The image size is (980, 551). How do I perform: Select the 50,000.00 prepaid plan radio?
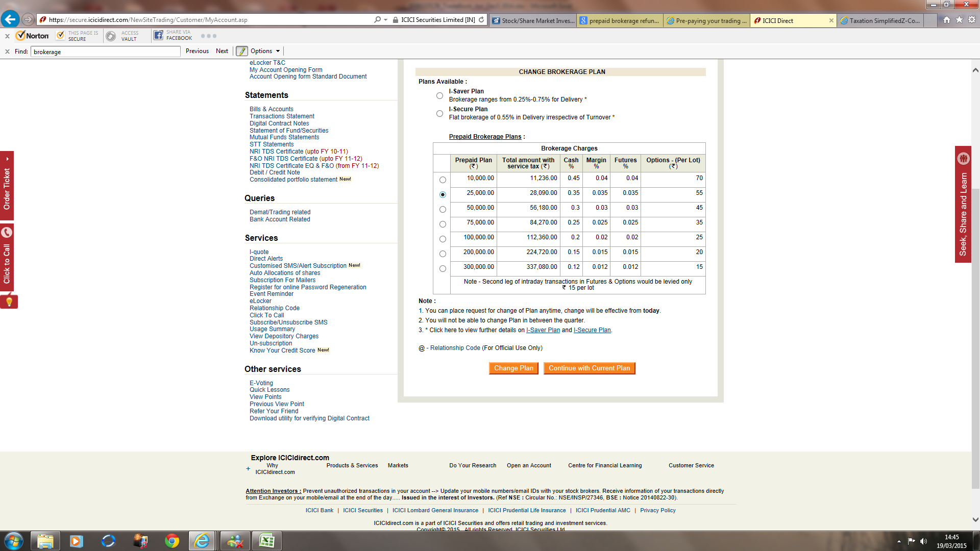[x=443, y=210]
